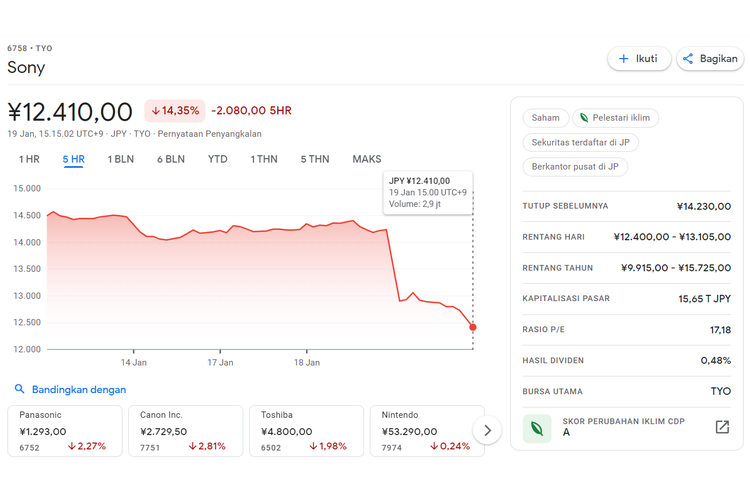The width and height of the screenshot is (750, 500).
Task: Select the MAKS time range tab
Action: [366, 159]
